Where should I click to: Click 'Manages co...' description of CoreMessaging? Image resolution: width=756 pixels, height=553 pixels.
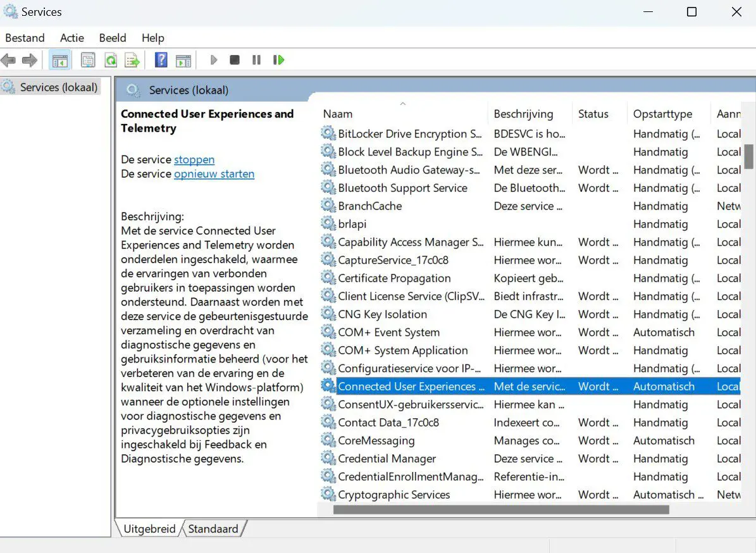(x=526, y=440)
